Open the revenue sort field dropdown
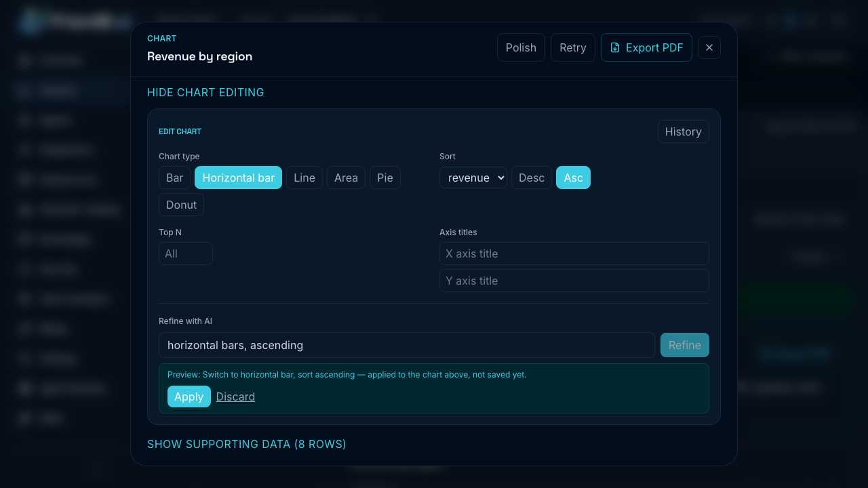 (473, 178)
